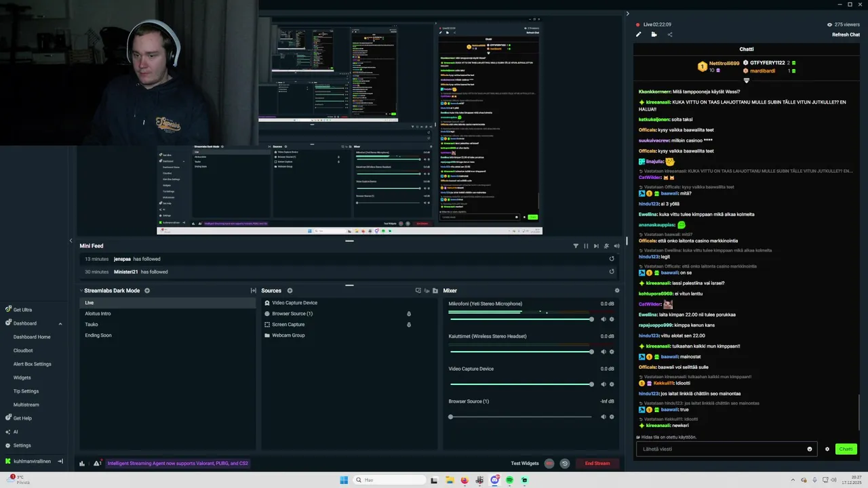
Task: Click the Kaiuttimet volume slider
Action: coord(521,352)
